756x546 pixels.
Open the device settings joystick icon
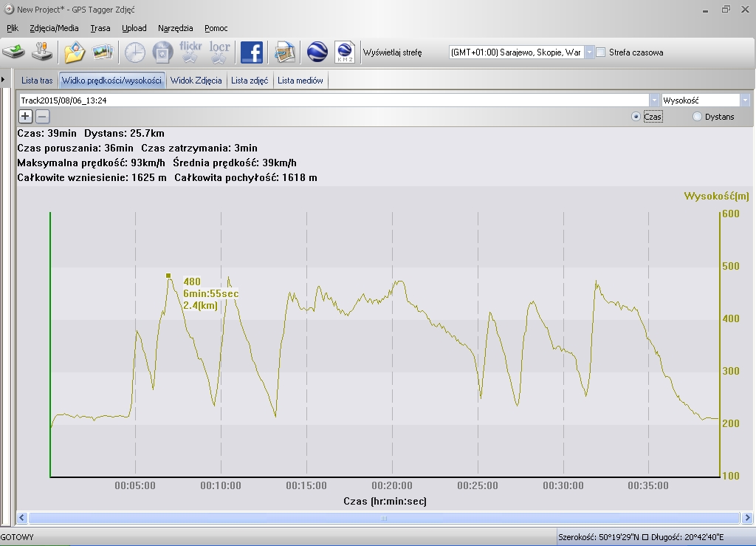44,52
